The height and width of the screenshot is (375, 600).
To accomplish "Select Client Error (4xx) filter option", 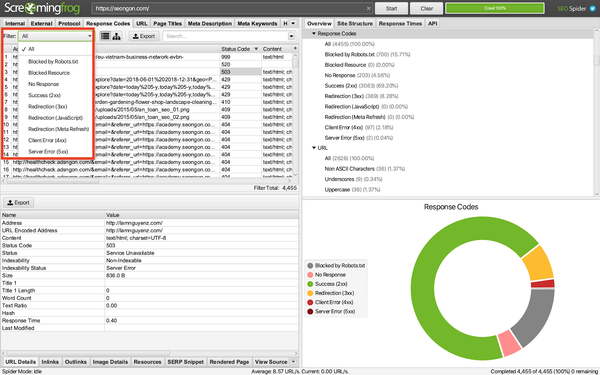I will coord(47,140).
